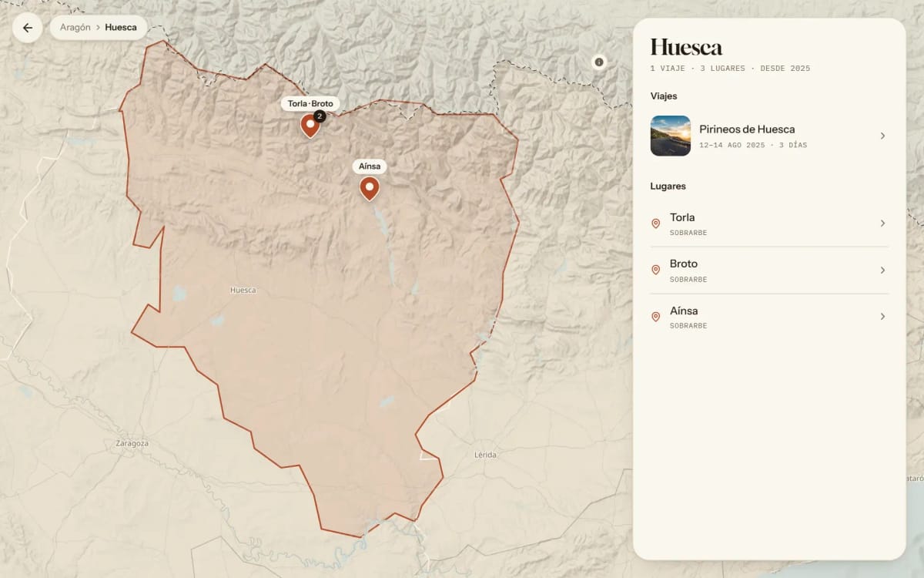This screenshot has width=924, height=578.
Task: Expand the Broto row chevron
Action: [882, 271]
